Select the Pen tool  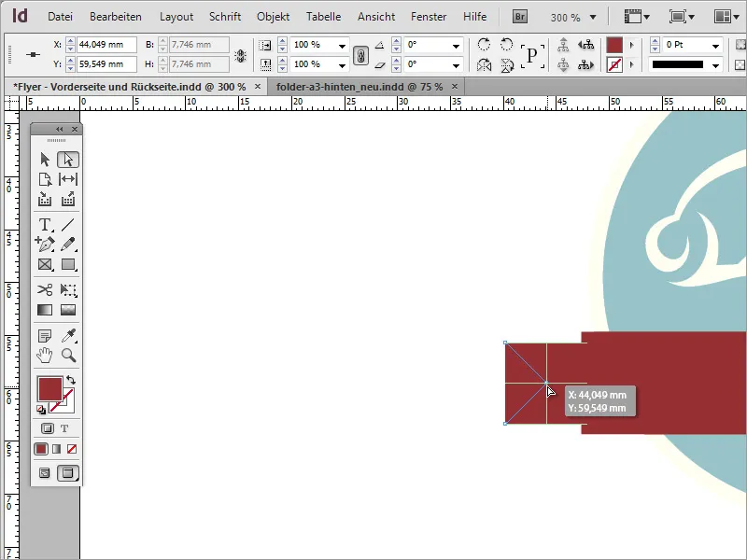click(45, 245)
